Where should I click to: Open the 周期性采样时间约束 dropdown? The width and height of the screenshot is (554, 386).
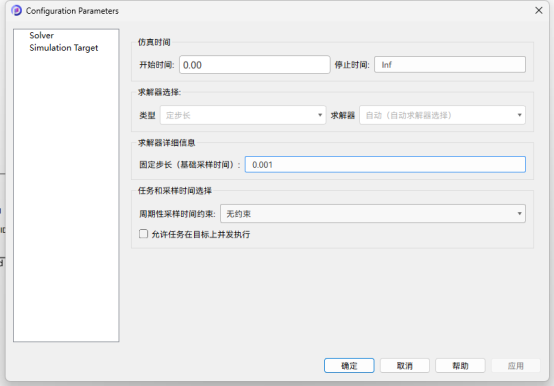click(373, 214)
